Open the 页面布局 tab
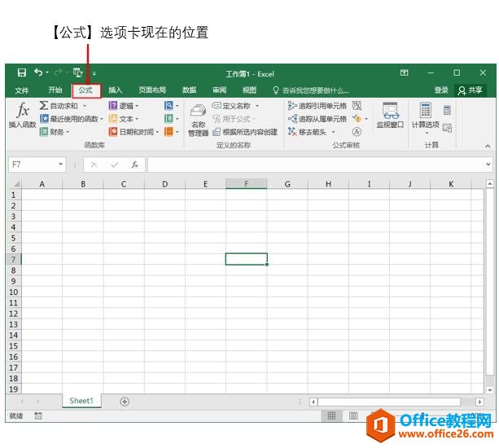 pos(152,90)
